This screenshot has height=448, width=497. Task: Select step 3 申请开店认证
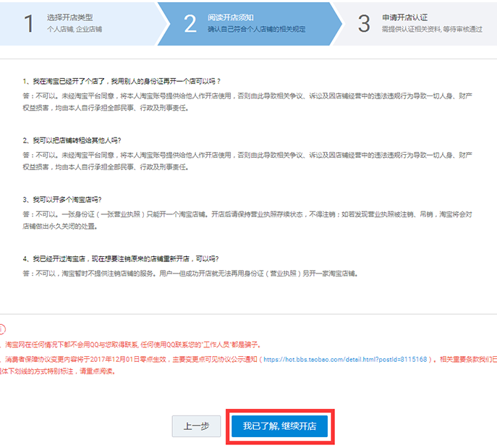pos(415,24)
